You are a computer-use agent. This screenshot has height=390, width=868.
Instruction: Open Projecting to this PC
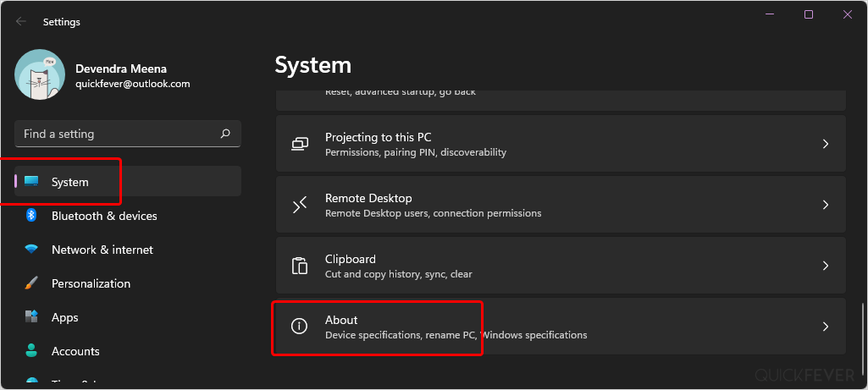[x=561, y=144]
